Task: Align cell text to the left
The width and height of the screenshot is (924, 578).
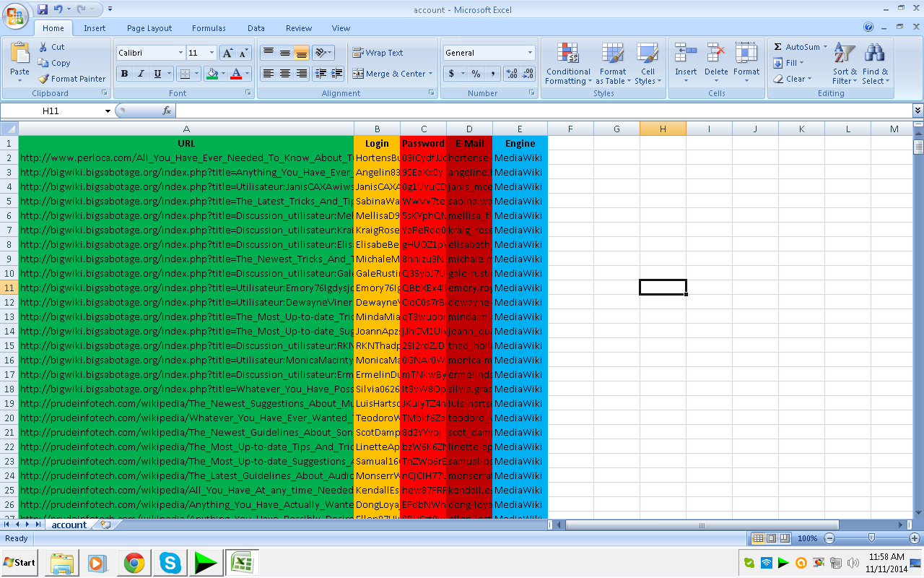Action: [268, 74]
